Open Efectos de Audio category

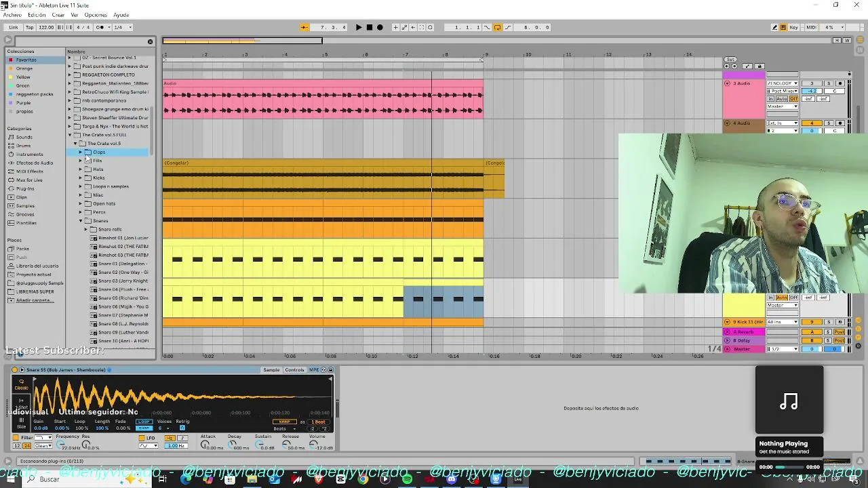(x=35, y=163)
